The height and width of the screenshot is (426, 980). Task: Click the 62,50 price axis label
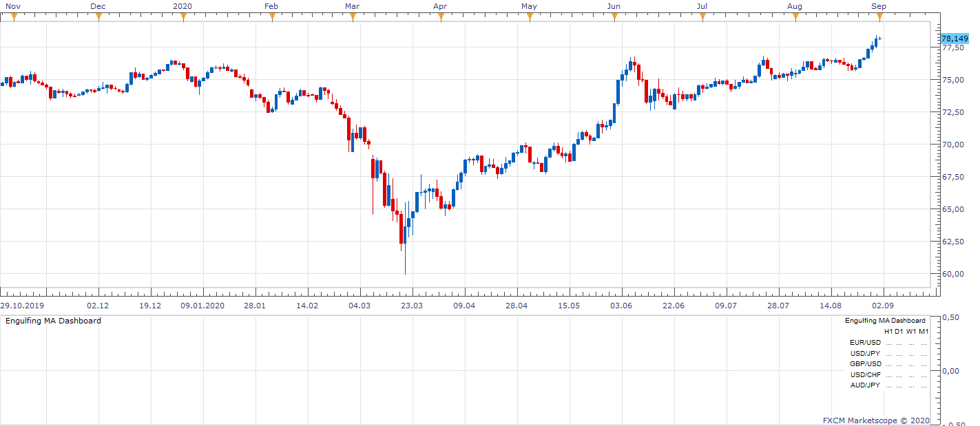[x=952, y=242]
